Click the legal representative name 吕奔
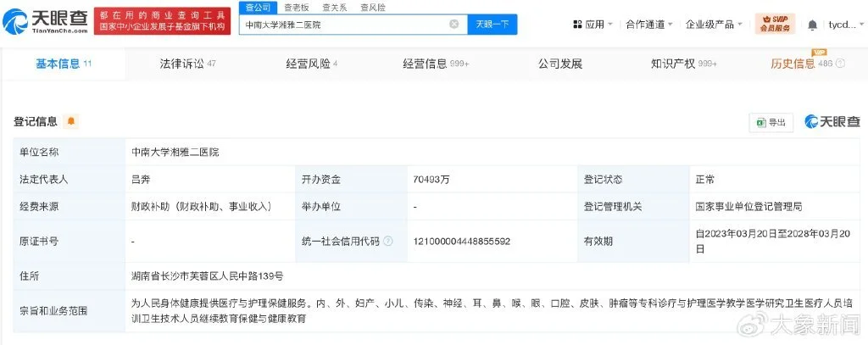This screenshot has height=345, width=868. 141,180
